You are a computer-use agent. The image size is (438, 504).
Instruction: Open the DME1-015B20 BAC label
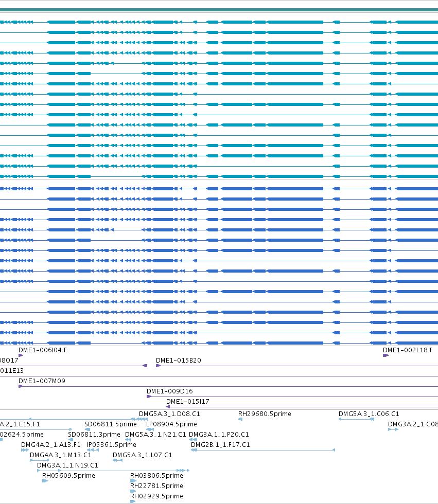[179, 361]
